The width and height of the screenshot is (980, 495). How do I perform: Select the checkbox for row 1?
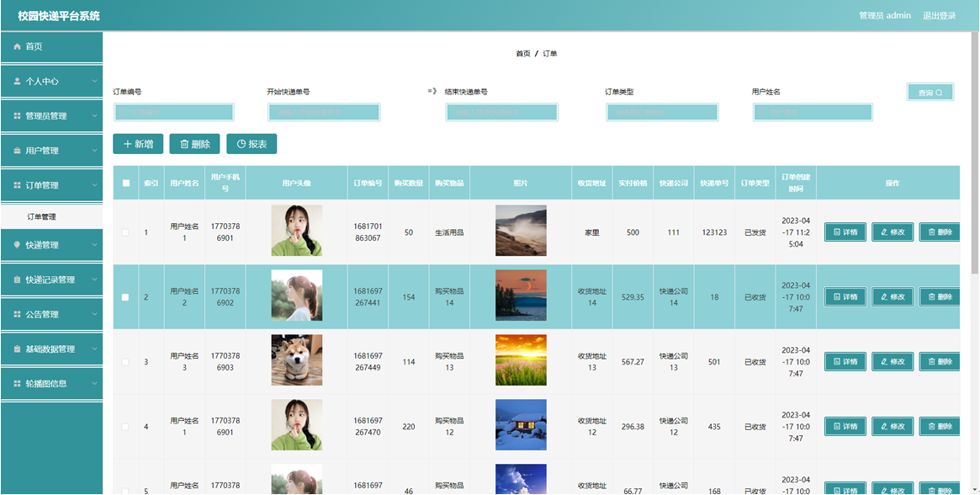[125, 232]
